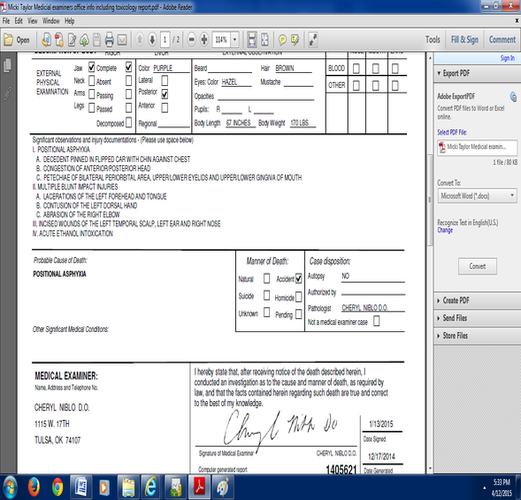Toggle the Neck rigor checkbox
The width and height of the screenshot is (521, 500).
point(92,81)
